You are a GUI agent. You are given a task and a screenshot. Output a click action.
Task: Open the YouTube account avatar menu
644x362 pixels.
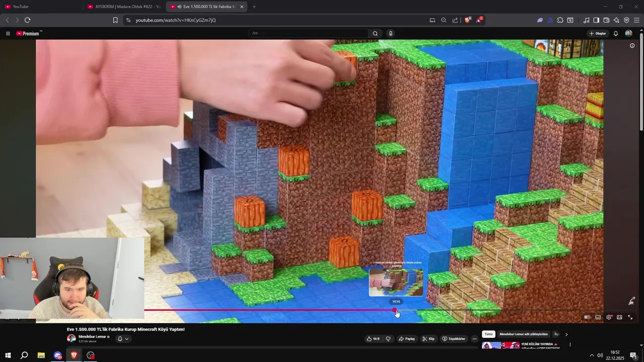628,33
